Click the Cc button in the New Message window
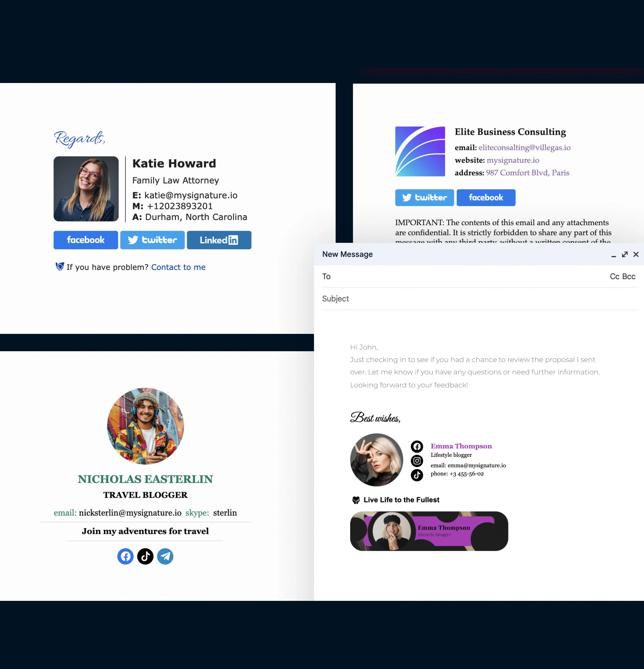Viewport: 644px width, 669px height. pos(614,275)
